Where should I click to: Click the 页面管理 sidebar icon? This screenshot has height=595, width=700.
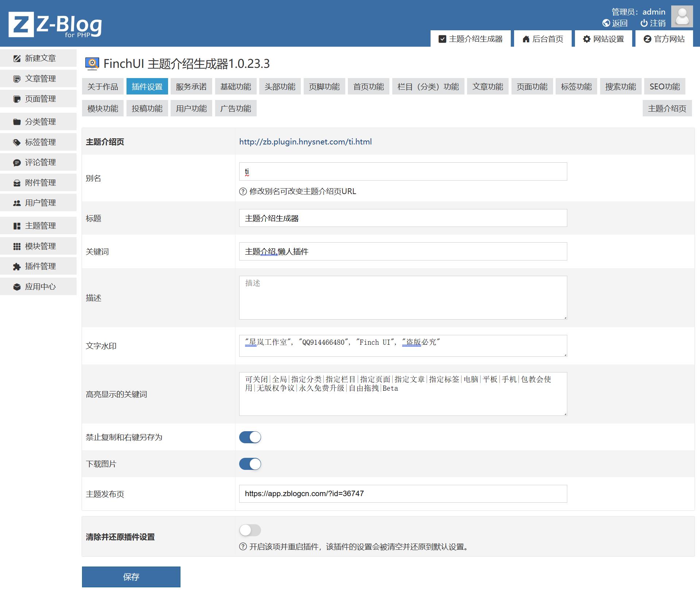[x=17, y=99]
